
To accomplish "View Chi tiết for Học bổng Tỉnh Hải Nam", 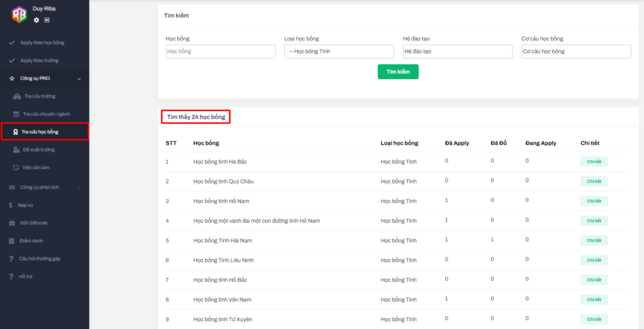I will (x=594, y=240).
